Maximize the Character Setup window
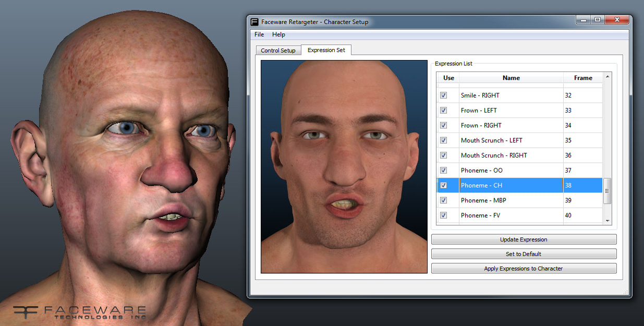This screenshot has width=644, height=326. [x=597, y=20]
